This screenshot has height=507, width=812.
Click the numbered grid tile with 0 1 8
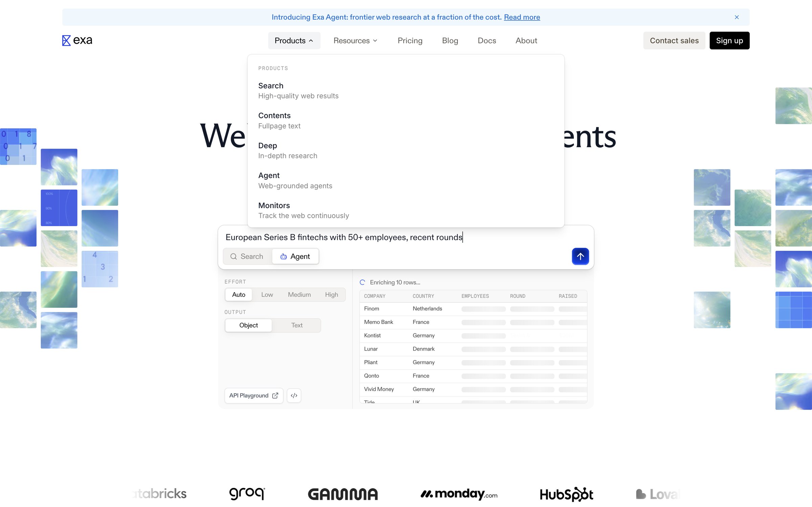[x=18, y=147]
